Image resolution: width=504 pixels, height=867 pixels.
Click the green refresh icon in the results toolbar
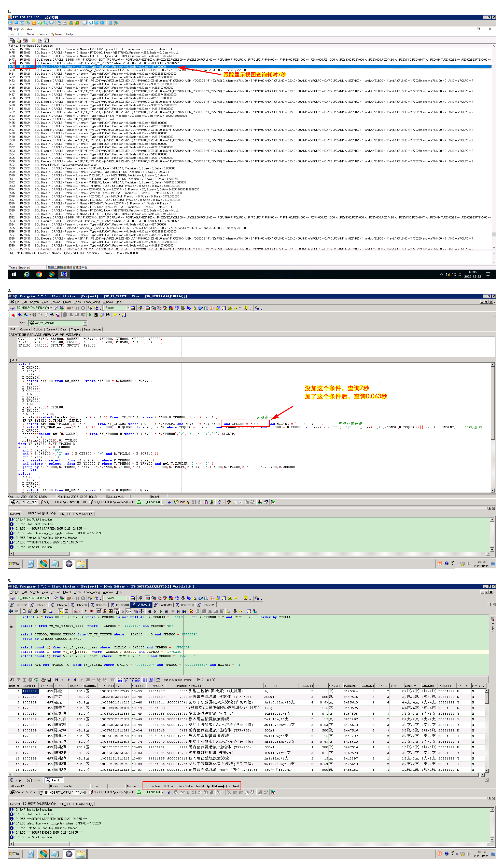pos(36,680)
